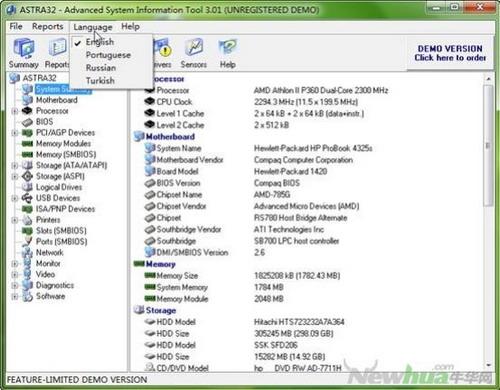500x390 pixels.
Task: Open the Reports menu
Action: (x=48, y=27)
